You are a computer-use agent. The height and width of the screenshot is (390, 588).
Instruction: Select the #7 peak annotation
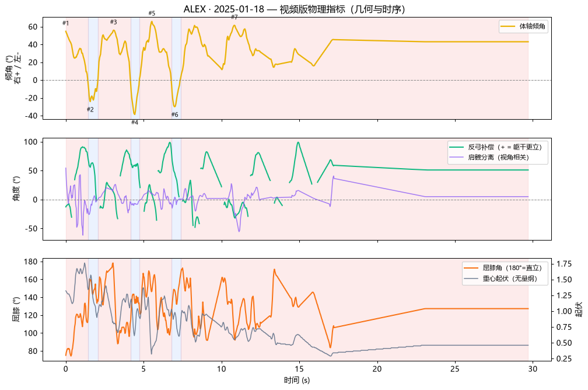click(x=235, y=17)
